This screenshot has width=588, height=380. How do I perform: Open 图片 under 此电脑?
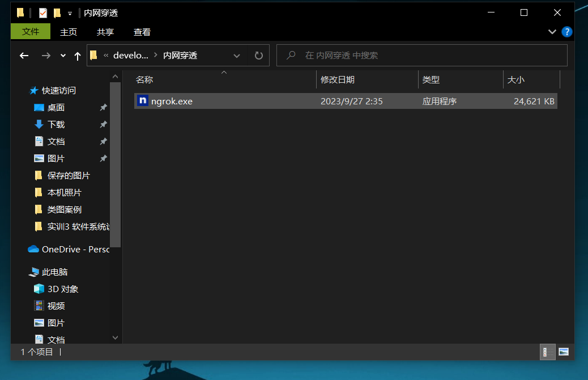tap(56, 323)
